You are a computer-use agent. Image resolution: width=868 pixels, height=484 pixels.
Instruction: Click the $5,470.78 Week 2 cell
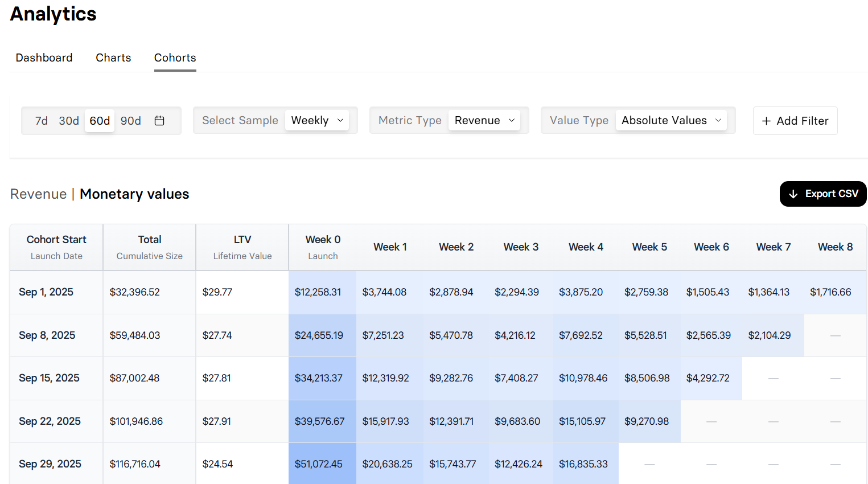point(456,335)
